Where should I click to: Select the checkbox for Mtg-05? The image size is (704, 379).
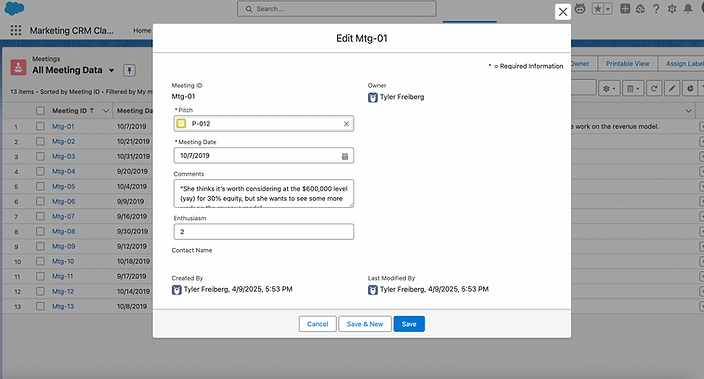click(x=40, y=186)
